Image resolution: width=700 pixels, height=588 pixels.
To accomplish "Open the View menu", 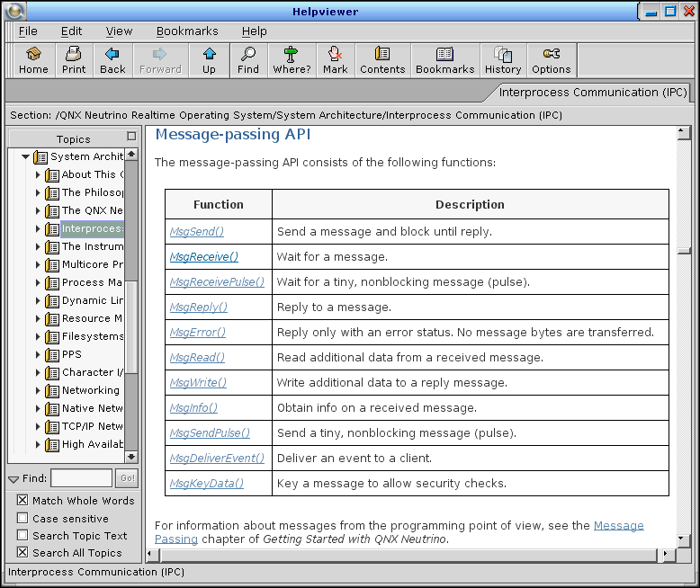I will coord(119,31).
